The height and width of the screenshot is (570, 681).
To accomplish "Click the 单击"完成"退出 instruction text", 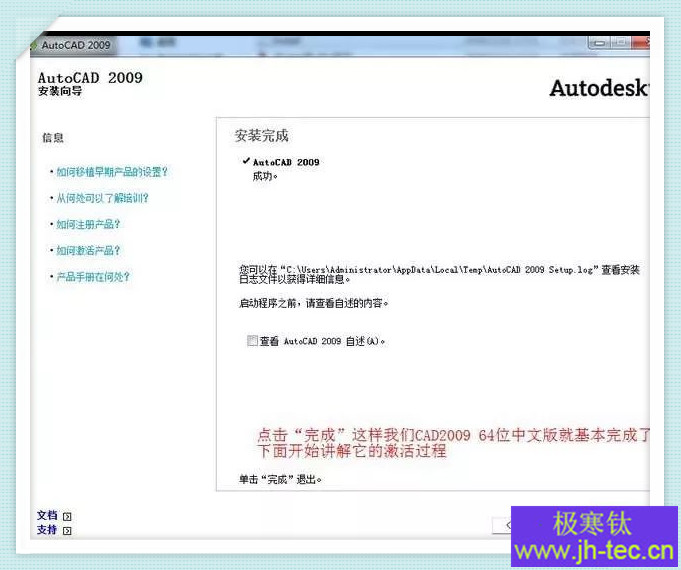I will [280, 479].
